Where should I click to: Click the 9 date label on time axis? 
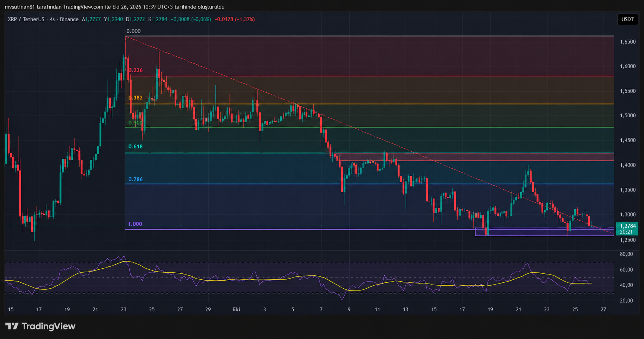[x=349, y=310]
